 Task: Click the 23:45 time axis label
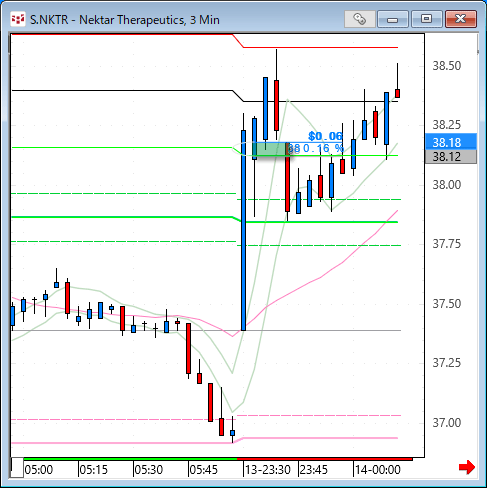click(314, 470)
